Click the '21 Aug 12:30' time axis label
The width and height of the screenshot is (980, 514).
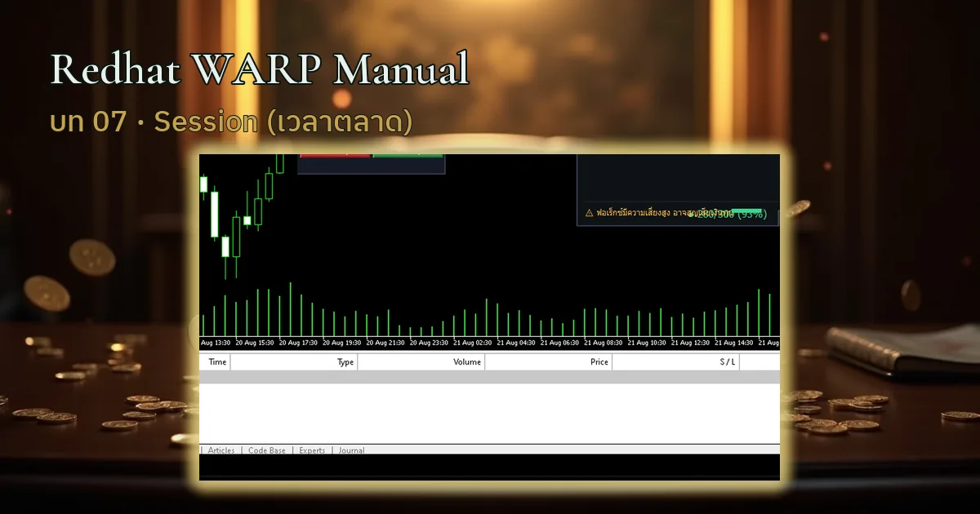[x=692, y=343]
